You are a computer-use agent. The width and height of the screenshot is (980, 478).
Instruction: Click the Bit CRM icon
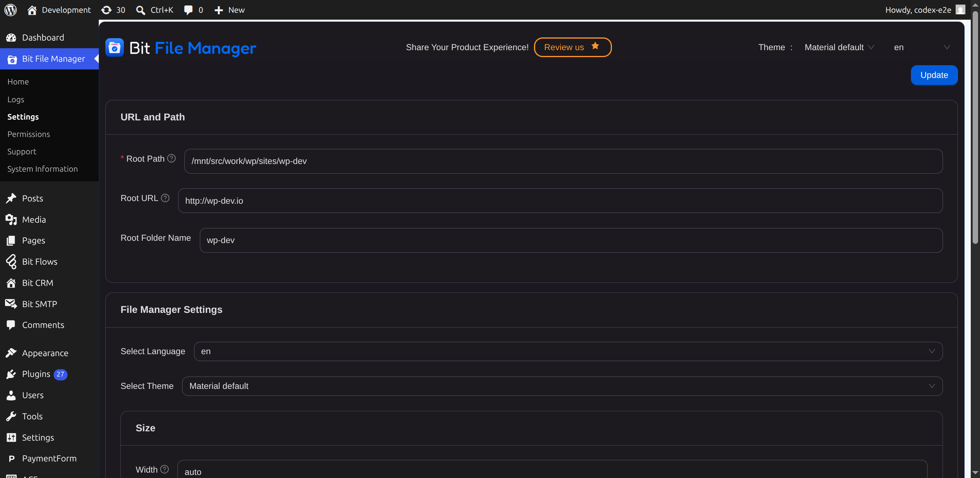[x=11, y=283]
